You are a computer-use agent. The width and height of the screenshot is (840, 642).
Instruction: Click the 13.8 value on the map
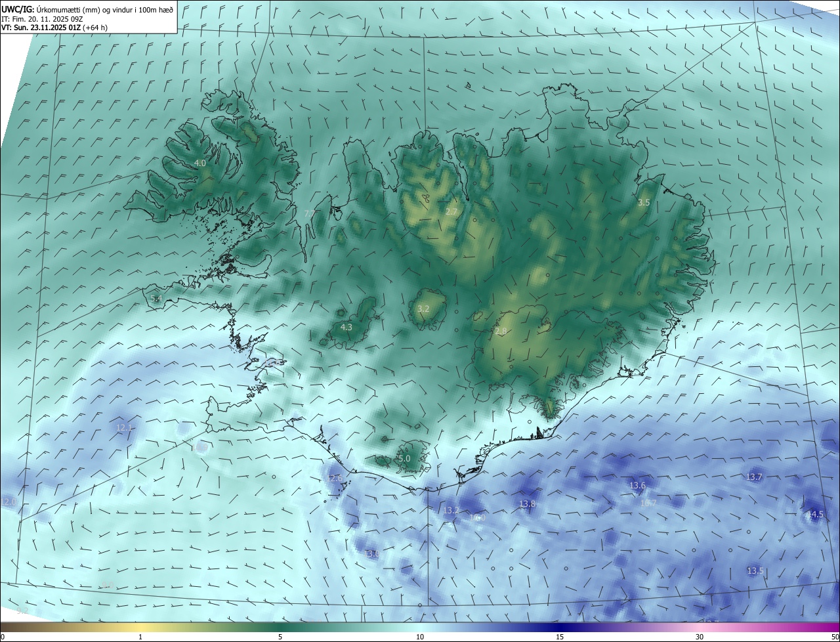point(527,504)
